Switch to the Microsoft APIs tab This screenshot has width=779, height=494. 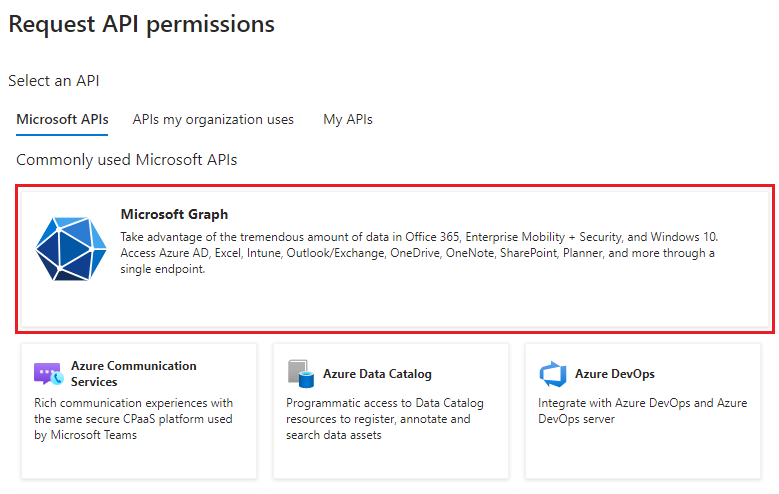tap(62, 119)
